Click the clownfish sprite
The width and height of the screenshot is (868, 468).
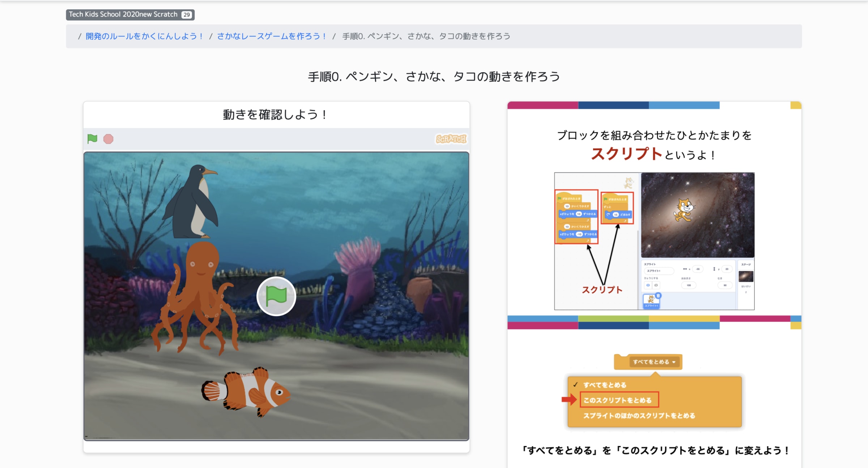[250, 392]
